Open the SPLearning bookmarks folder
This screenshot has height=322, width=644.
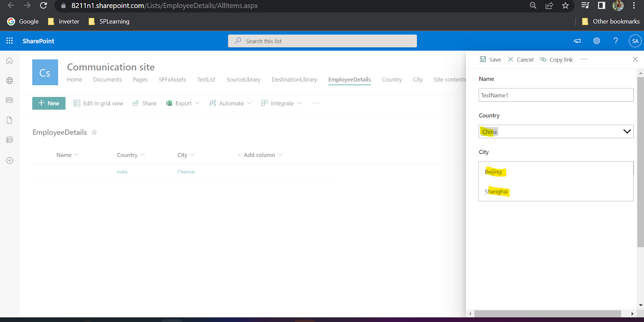point(109,21)
